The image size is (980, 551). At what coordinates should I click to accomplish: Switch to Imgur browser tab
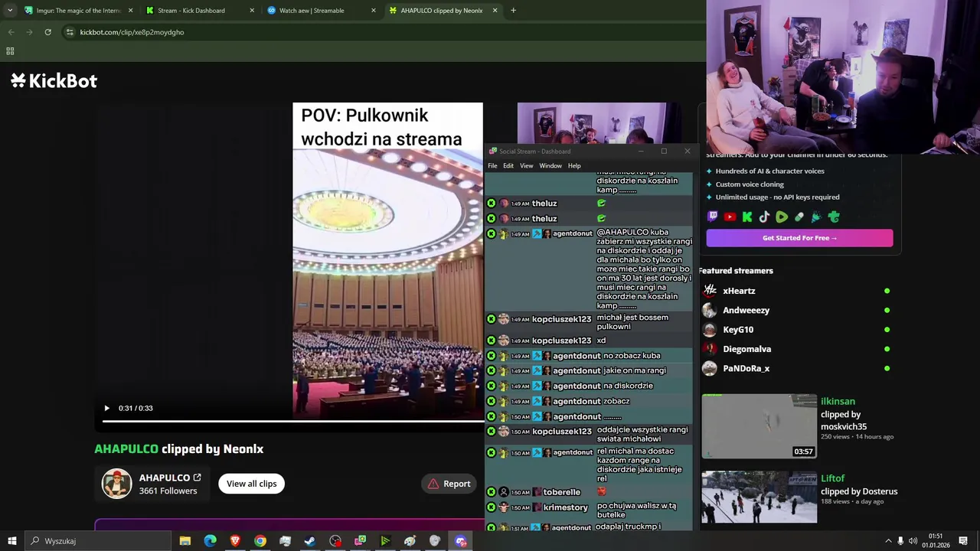point(79,11)
